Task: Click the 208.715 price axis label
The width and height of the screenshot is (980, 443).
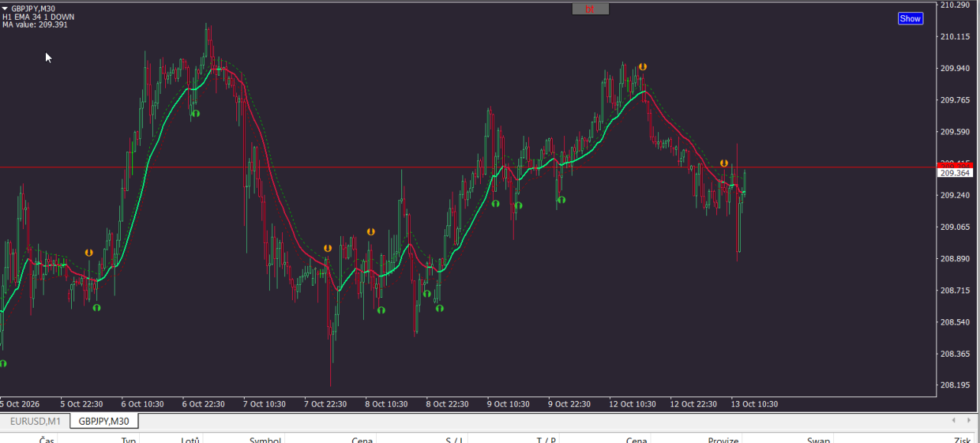Action: pyautogui.click(x=956, y=291)
